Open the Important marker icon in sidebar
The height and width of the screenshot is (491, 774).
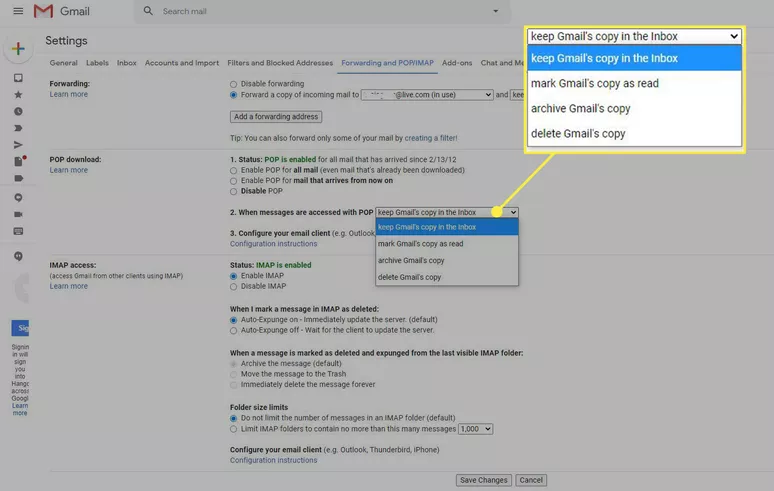18,128
